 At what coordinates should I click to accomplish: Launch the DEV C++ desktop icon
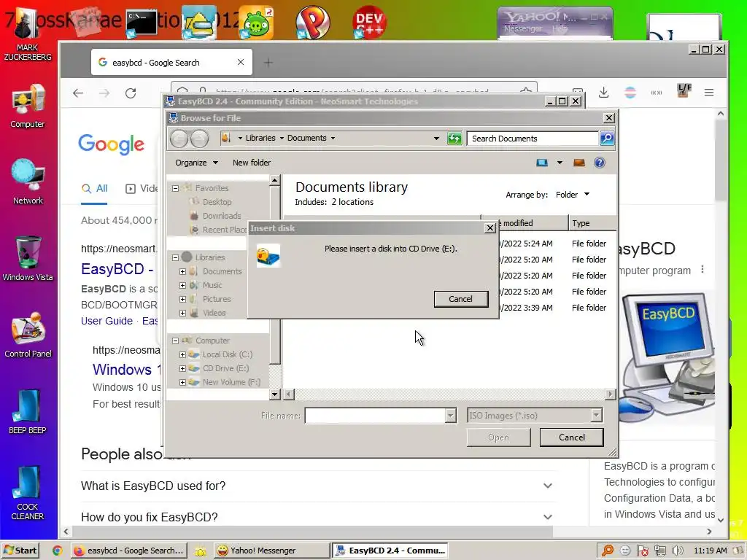(369, 22)
